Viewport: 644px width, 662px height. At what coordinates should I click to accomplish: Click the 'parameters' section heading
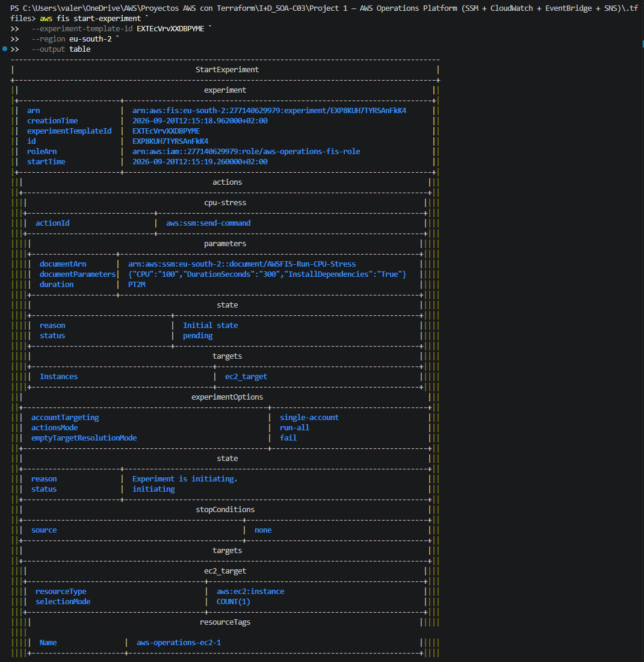pos(225,244)
